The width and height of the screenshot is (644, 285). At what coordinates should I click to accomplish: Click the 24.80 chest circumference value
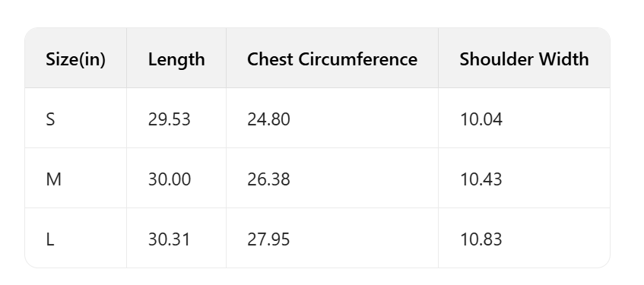coord(268,119)
